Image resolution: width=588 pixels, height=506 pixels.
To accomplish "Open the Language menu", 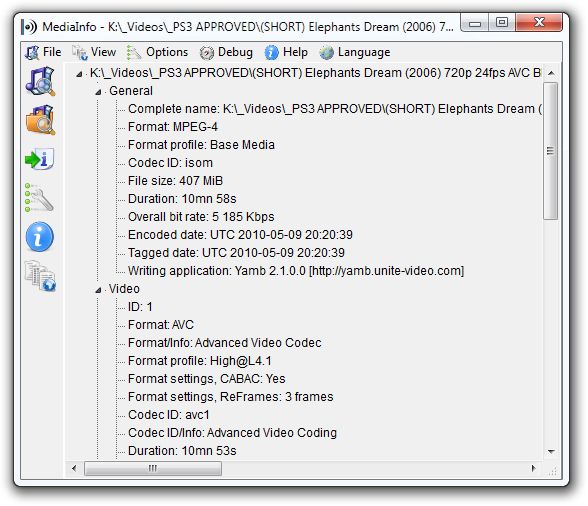I will (355, 52).
